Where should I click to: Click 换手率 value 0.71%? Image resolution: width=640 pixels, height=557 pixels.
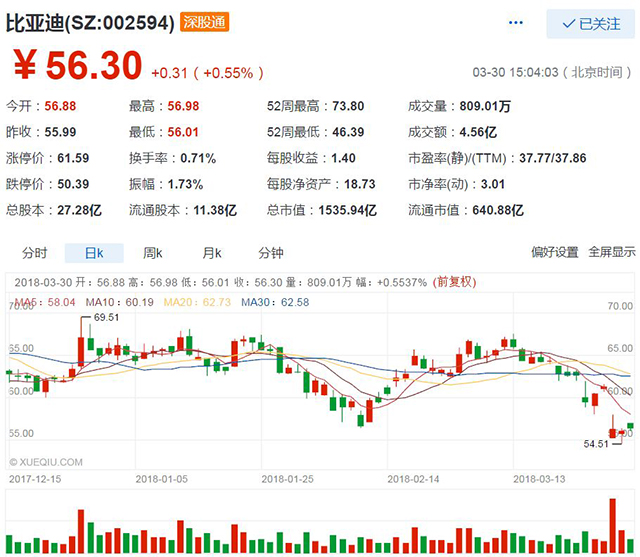(x=198, y=158)
